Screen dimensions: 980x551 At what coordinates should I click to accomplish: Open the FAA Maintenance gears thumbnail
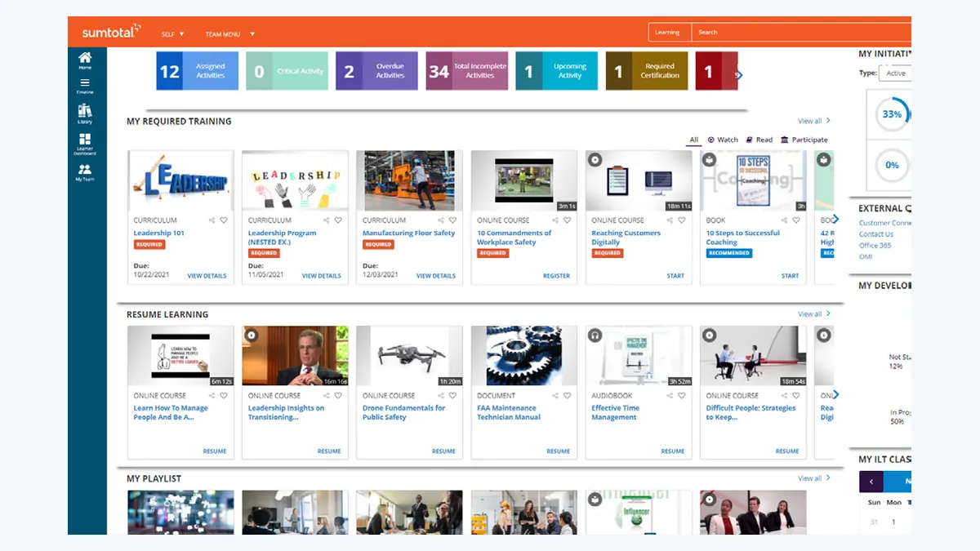point(523,356)
